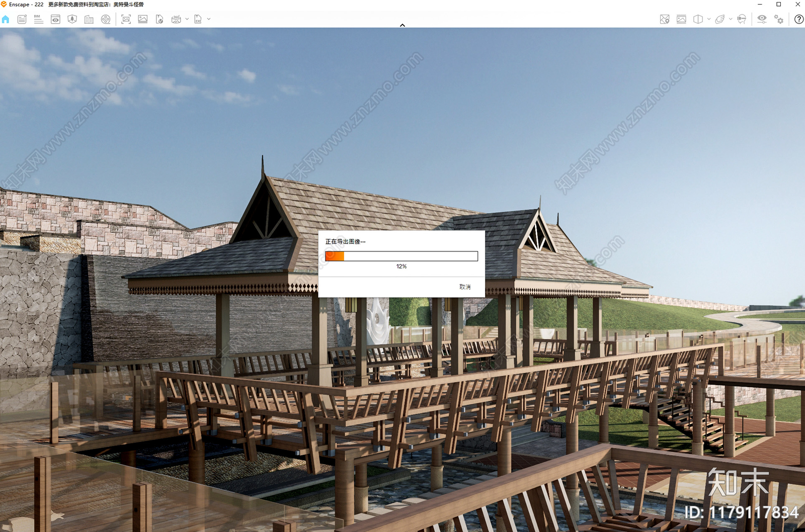Click the Fly mode wing icon
Screen dimensions: 805x532
pyautogui.click(x=720, y=19)
